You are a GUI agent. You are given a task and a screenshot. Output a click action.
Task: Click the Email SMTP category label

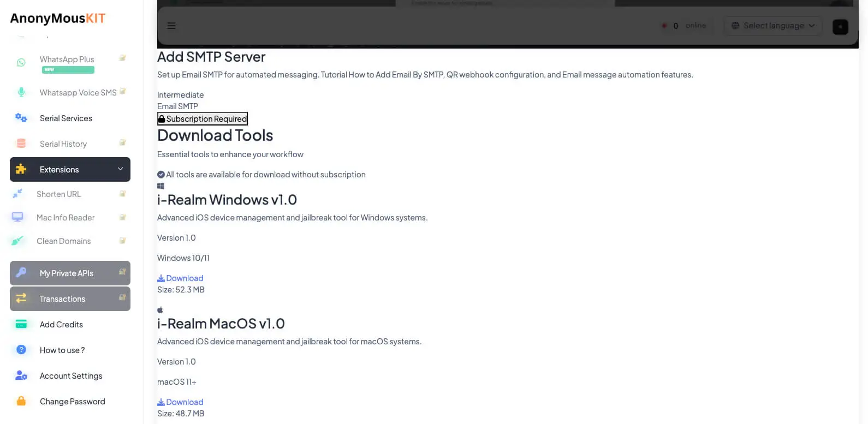click(177, 106)
